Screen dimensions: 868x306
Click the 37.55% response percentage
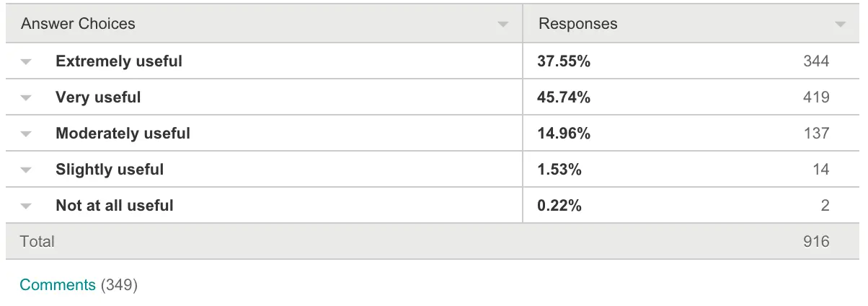(564, 61)
